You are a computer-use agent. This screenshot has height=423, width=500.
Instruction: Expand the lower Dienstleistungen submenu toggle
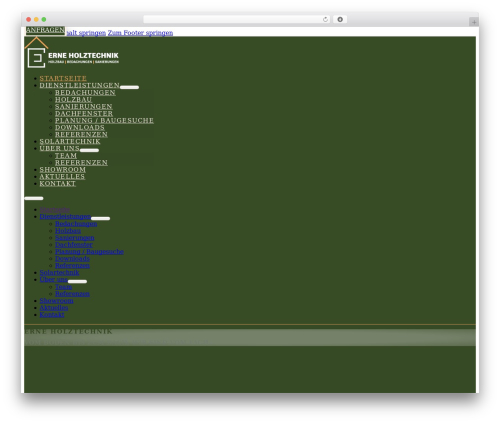(100, 218)
